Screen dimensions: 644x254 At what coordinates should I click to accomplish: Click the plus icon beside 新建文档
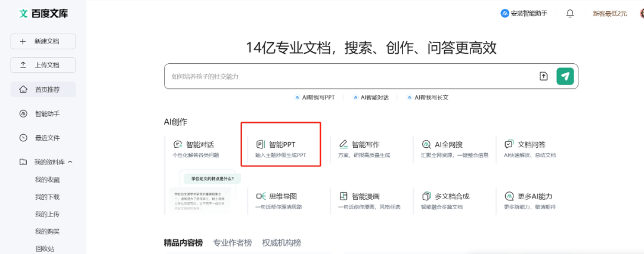(23, 42)
